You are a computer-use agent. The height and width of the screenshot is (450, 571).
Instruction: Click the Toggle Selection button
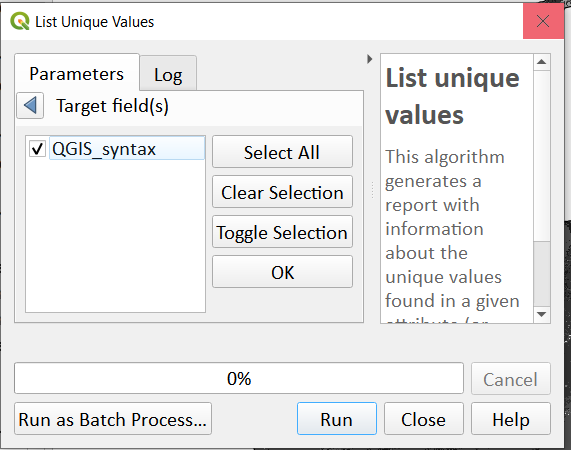pos(282,232)
